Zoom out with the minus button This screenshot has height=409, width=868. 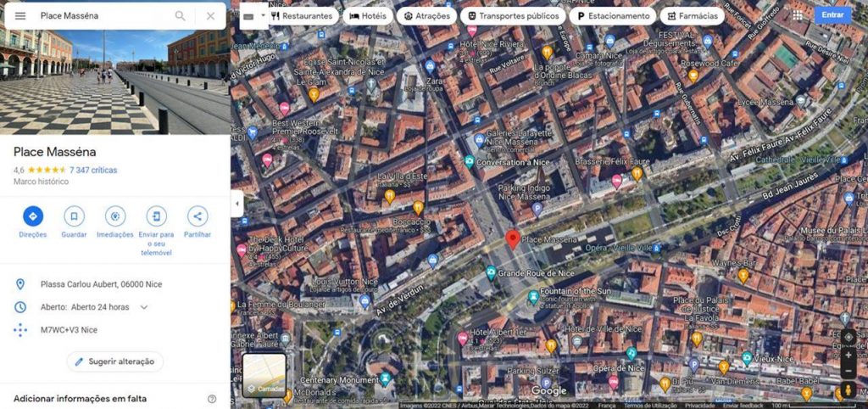(x=849, y=371)
